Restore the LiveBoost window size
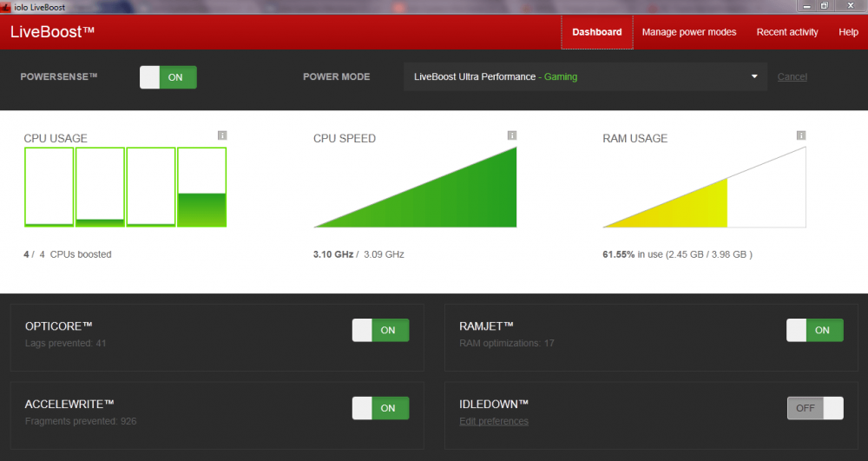Screen dimensions: 868x461 tap(825, 6)
